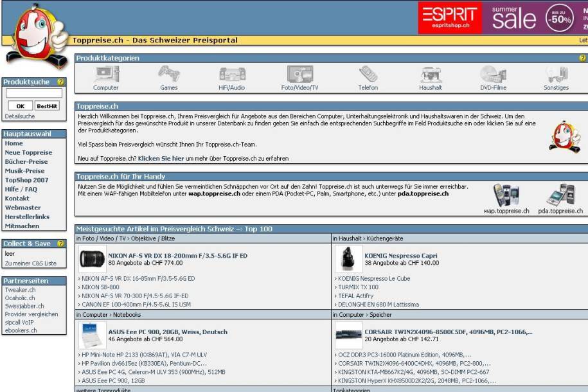
Task: Go to Home in Hauptauswahl
Action: [x=14, y=143]
